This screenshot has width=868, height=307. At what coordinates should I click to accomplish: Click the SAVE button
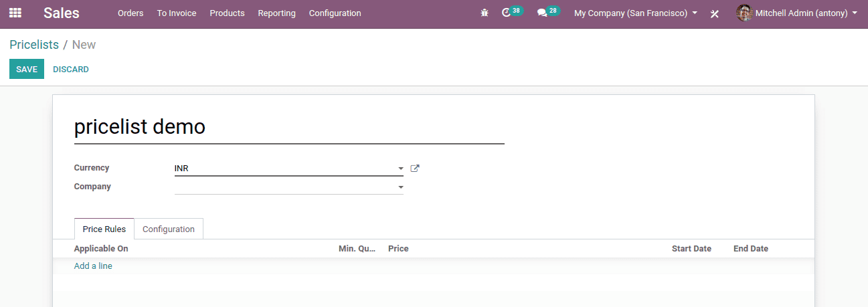[27, 69]
